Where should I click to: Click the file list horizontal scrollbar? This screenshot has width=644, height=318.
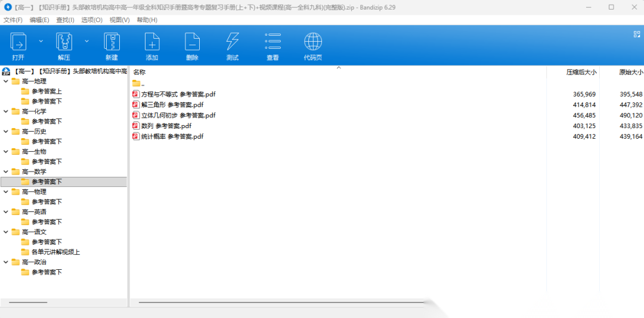pos(280,303)
